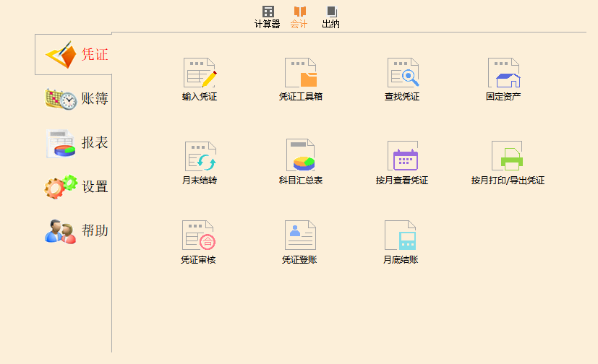Select the 凭证 sidebar tab

click(76, 54)
